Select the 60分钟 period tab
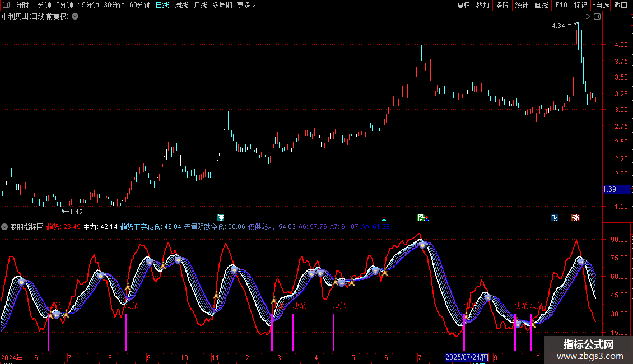This screenshot has width=633, height=364. (x=139, y=5)
